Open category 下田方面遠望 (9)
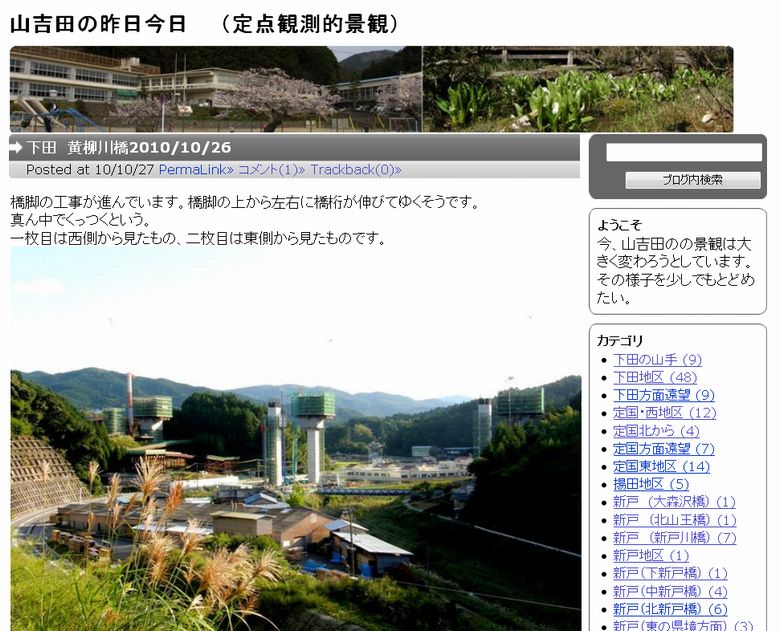The image size is (780, 631). pyautogui.click(x=664, y=395)
